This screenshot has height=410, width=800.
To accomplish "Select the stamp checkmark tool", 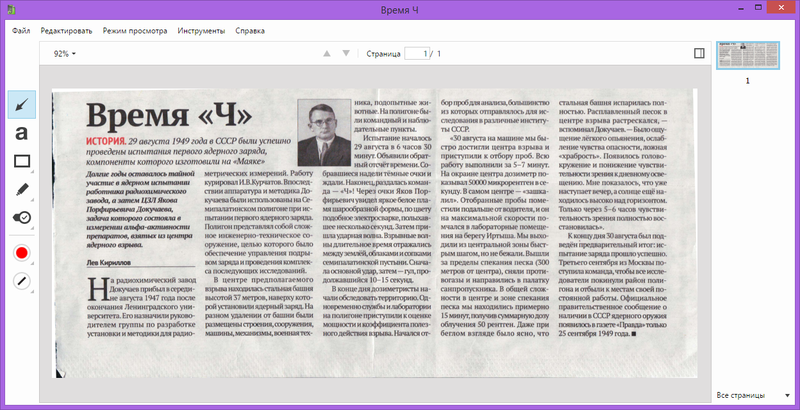I will tap(21, 218).
